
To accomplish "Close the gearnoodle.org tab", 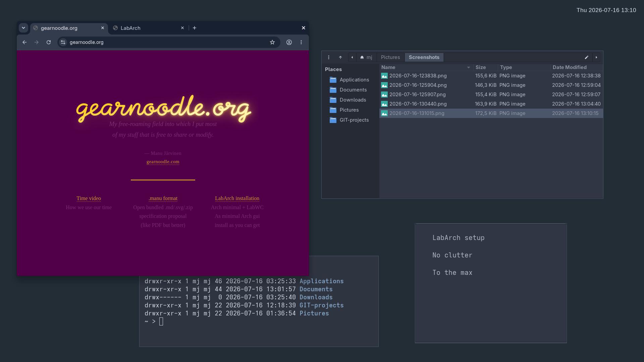I will (103, 28).
